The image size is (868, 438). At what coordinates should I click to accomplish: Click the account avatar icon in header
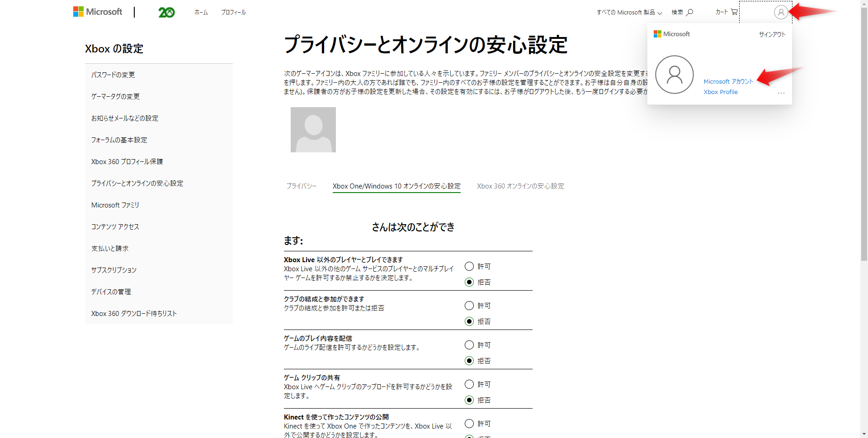781,12
